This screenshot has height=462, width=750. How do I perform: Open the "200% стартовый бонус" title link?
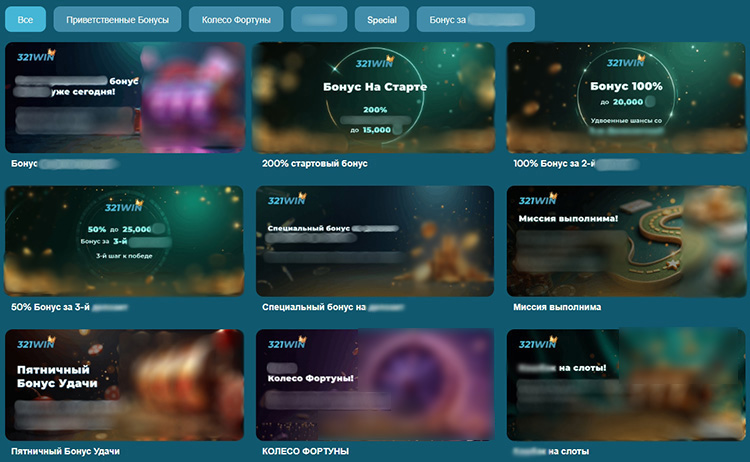pyautogui.click(x=315, y=163)
